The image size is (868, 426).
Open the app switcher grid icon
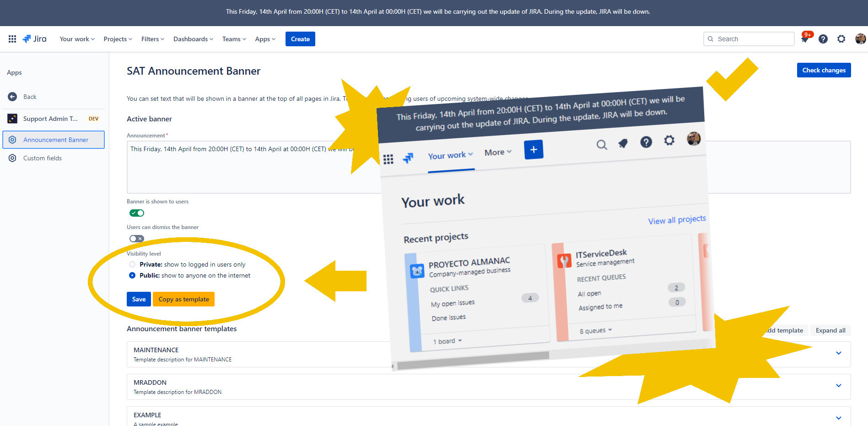tap(12, 39)
